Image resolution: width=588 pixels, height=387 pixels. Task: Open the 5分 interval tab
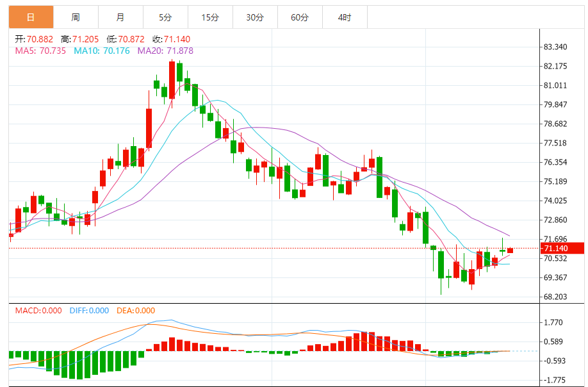(165, 17)
